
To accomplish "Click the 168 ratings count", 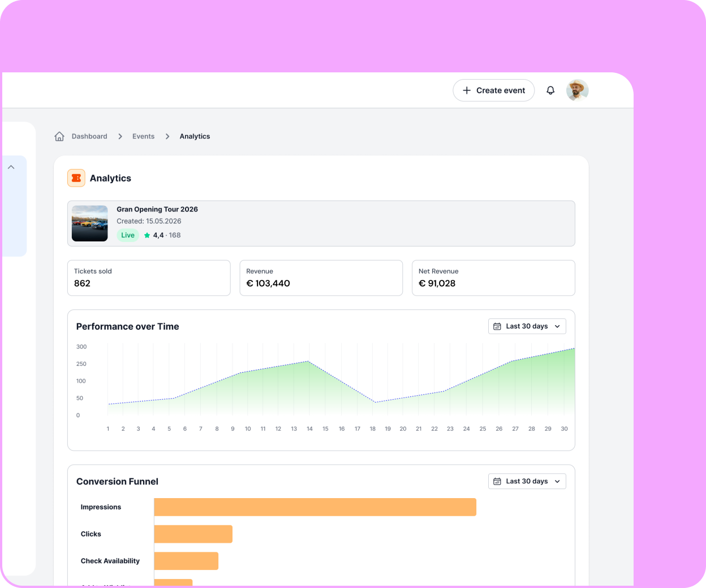I will (x=174, y=235).
